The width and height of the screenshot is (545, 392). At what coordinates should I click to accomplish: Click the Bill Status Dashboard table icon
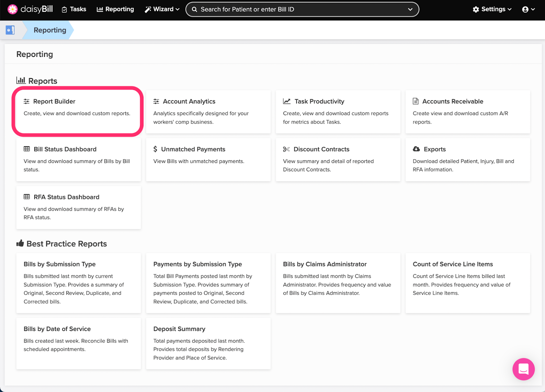tap(27, 149)
